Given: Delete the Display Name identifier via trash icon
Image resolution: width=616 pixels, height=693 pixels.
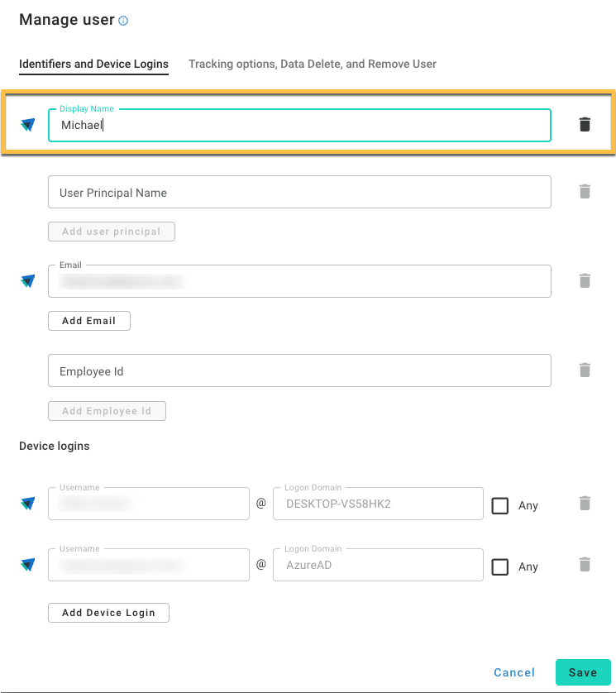Looking at the screenshot, I should (x=585, y=124).
